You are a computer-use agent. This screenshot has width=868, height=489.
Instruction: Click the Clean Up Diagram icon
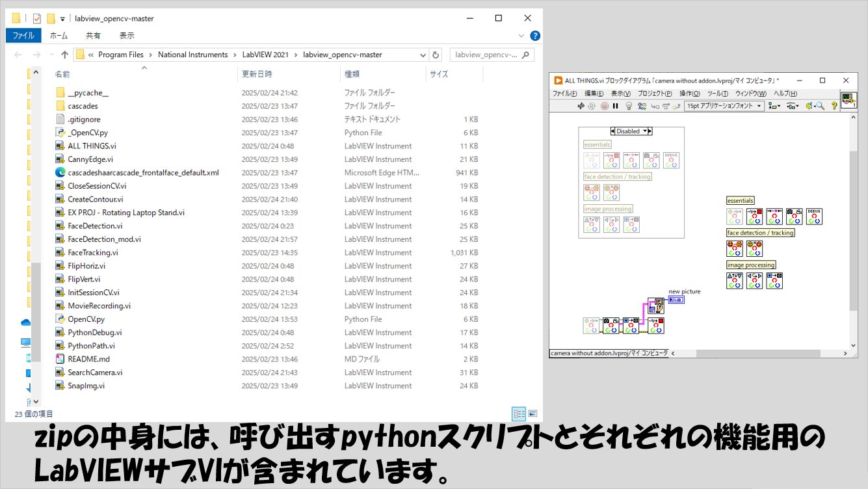809,106
